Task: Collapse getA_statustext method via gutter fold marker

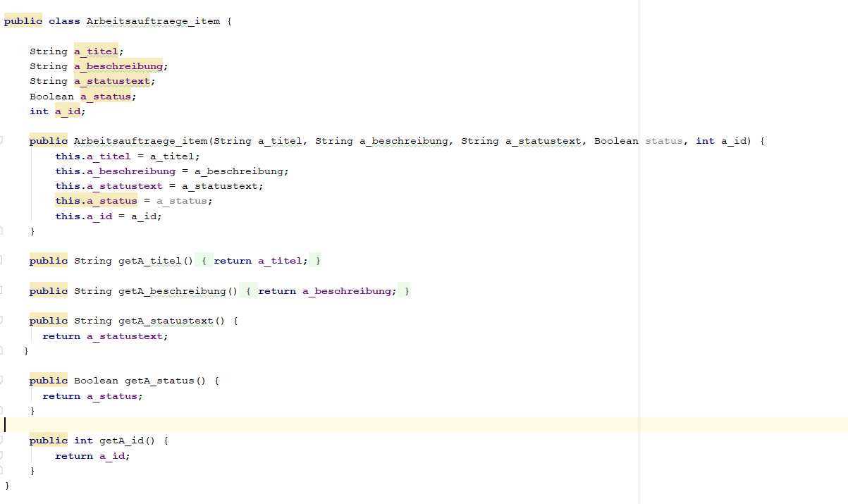Action: 1,321
